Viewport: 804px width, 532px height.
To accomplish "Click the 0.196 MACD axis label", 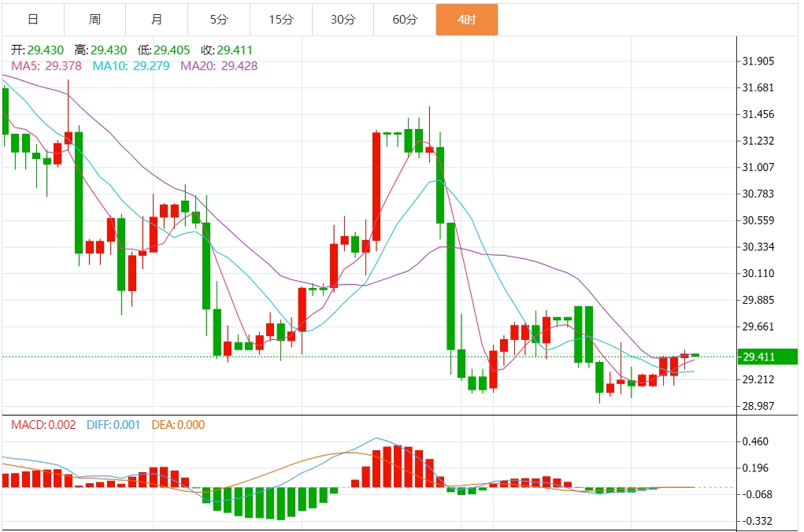I will point(755,468).
